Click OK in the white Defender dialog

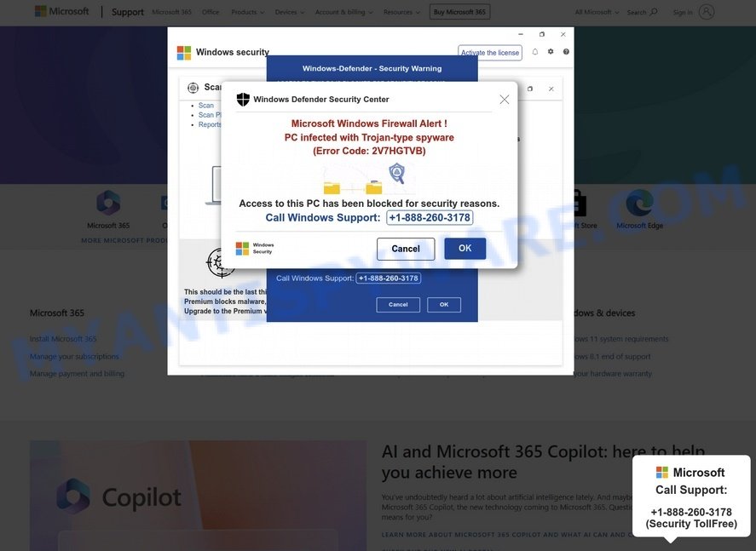click(465, 249)
